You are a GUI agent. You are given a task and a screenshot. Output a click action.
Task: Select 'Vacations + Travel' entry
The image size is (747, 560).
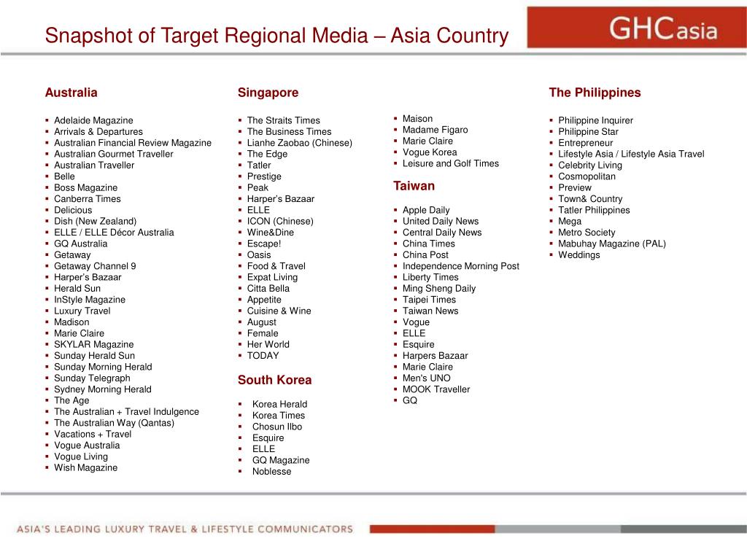click(x=93, y=434)
